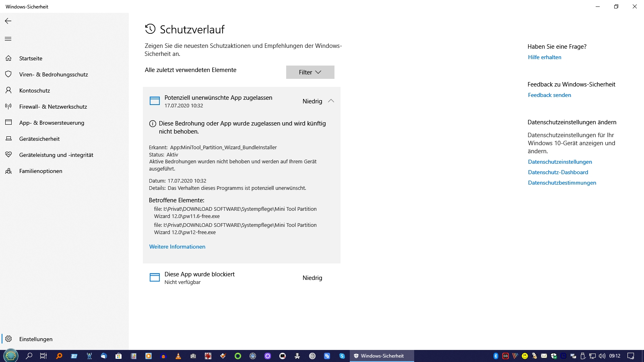Open taskbar search magnifier
Viewport: 644px width, 362px height.
click(29, 356)
